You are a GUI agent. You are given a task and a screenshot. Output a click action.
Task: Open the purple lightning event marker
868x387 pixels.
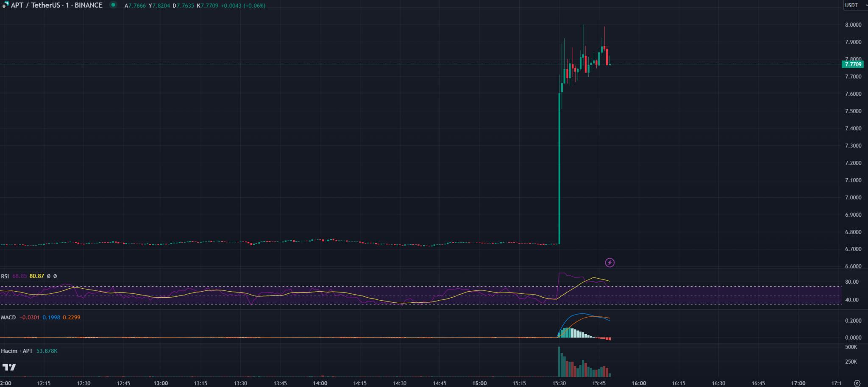pyautogui.click(x=609, y=263)
